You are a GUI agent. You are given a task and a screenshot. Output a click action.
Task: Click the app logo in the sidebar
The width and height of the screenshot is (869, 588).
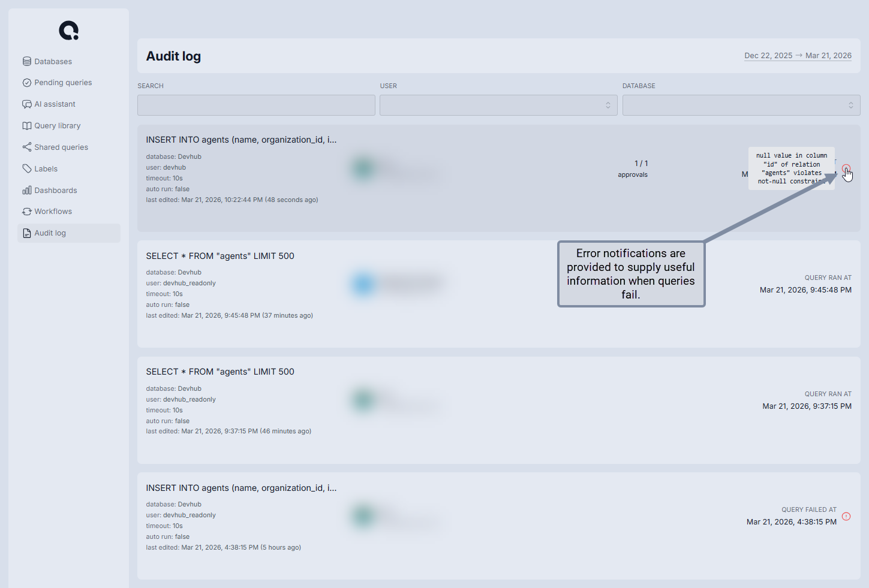69,30
